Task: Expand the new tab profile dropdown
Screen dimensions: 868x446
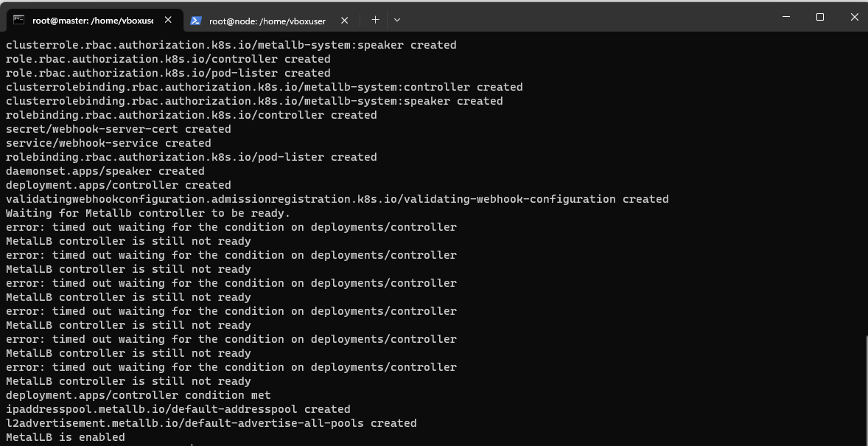Action: (397, 20)
